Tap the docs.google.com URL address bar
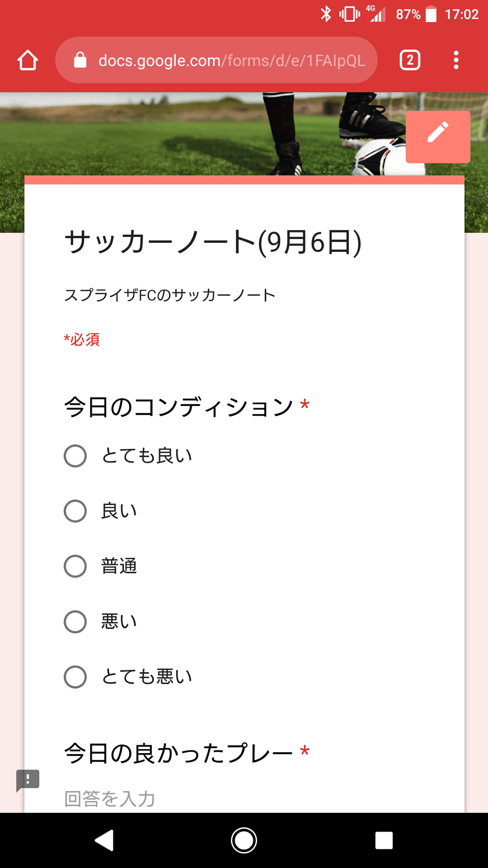Image resolution: width=488 pixels, height=868 pixels. (231, 60)
